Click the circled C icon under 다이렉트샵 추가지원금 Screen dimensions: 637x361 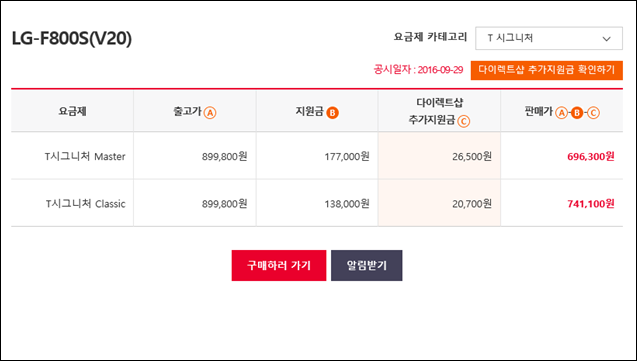click(464, 121)
